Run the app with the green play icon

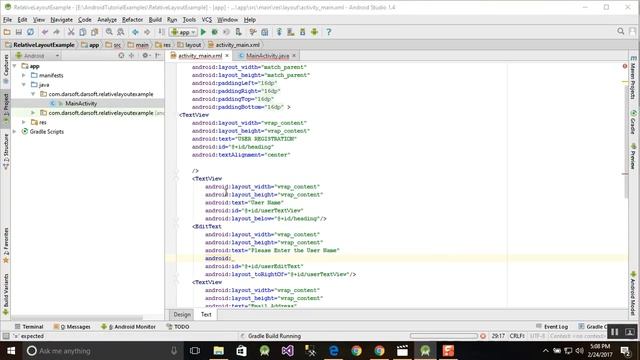[203, 32]
